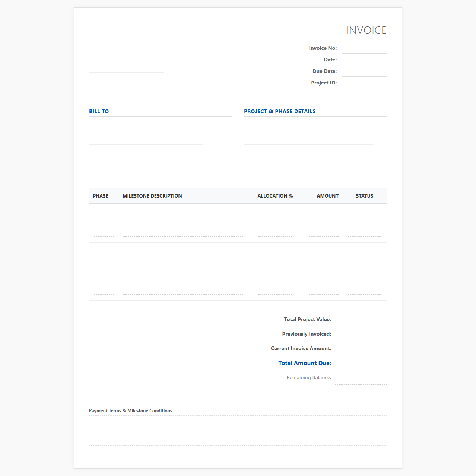Click the Due Date: label
The height and width of the screenshot is (476, 476).
click(x=325, y=71)
